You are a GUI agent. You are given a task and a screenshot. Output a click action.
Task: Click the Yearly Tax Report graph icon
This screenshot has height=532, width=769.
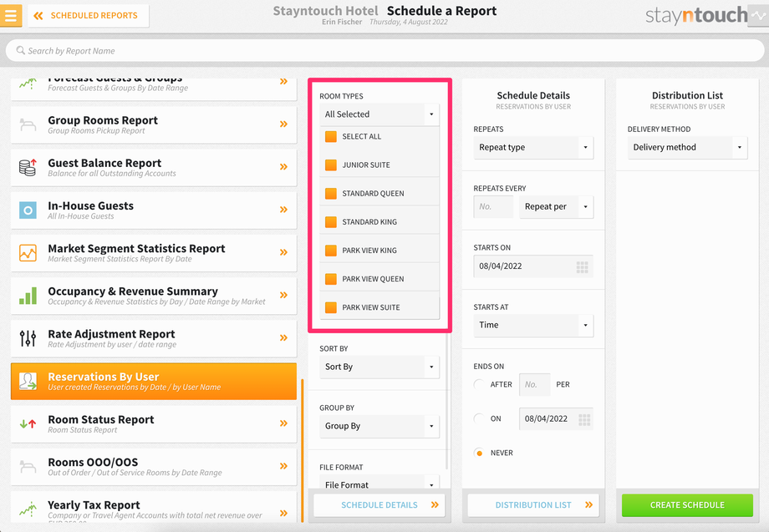point(28,509)
